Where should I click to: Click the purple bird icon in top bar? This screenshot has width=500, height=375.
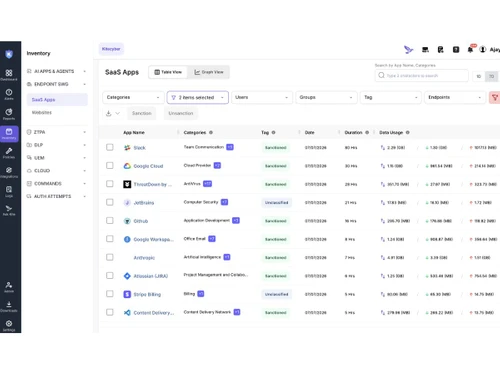tap(408, 50)
